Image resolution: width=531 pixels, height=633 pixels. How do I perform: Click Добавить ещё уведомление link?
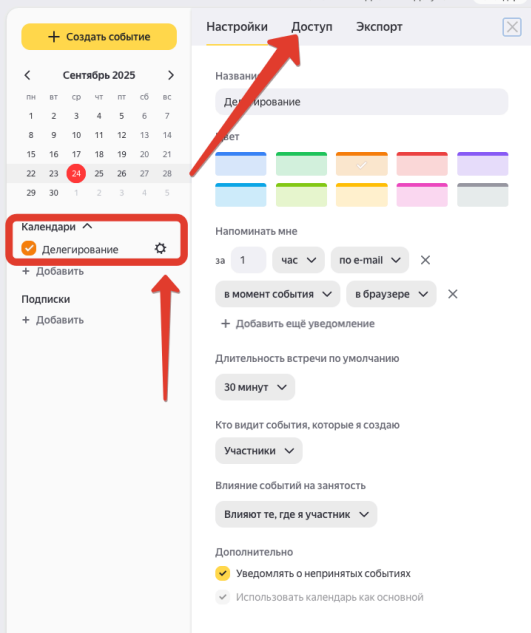point(298,323)
